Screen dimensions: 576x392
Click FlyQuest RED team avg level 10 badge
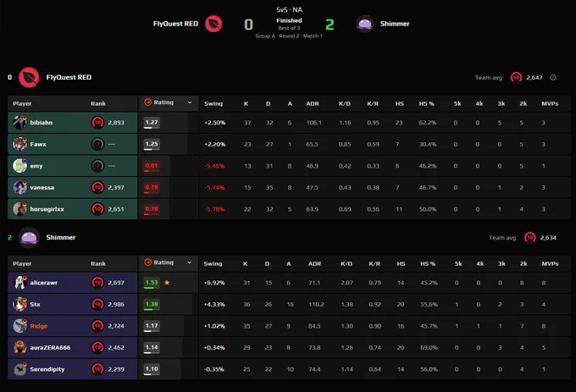[x=516, y=77]
